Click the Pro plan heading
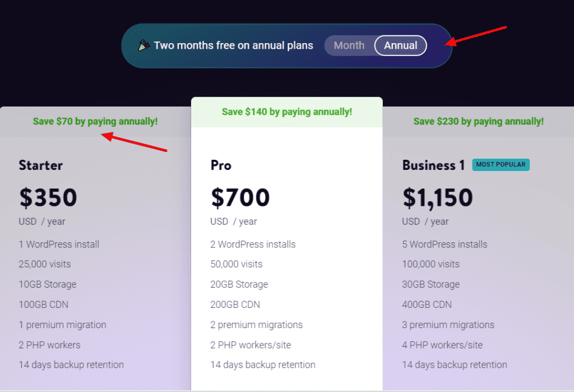This screenshot has height=392, width=574. 221,165
